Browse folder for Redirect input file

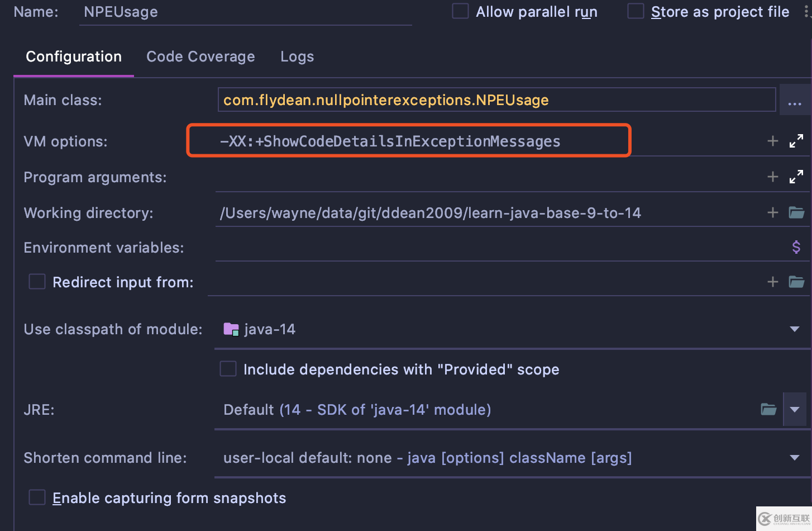tap(796, 282)
